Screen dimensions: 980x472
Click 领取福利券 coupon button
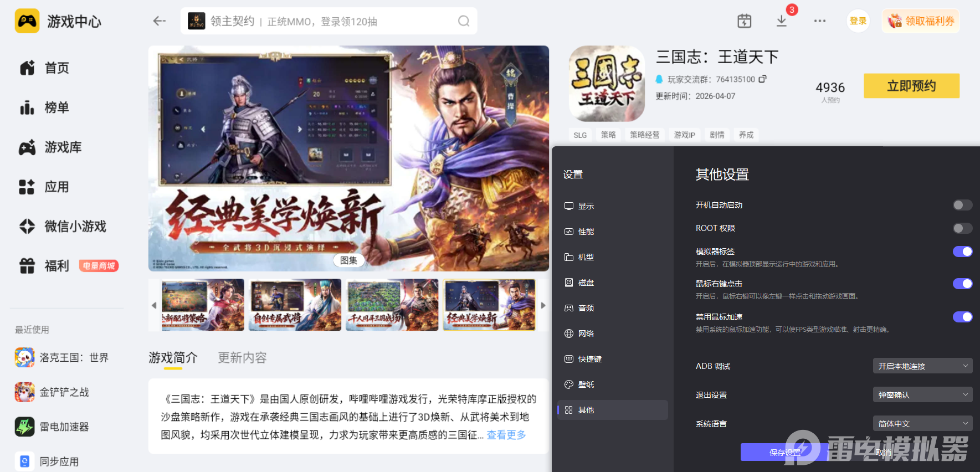(921, 21)
